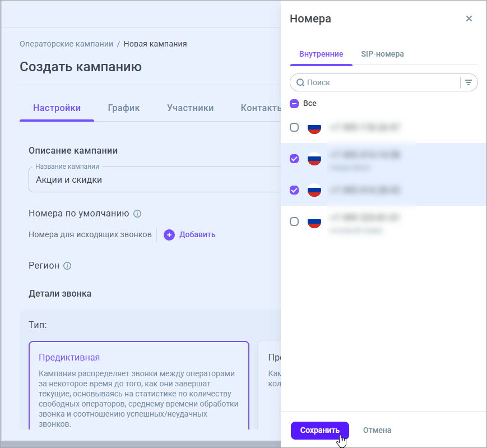Viewport: 487px width, 448px height.
Task: Select the Предиктивная campaign type card
Action: tap(139, 385)
